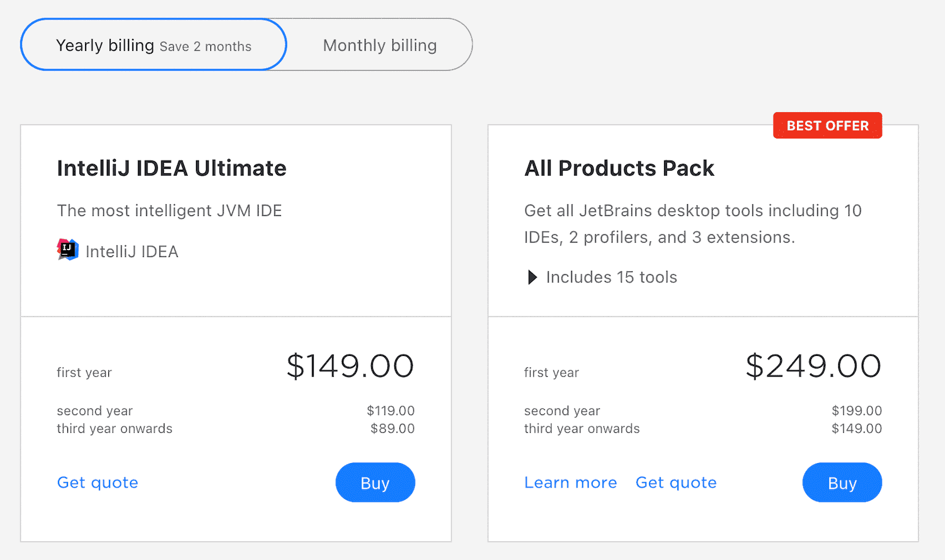Click the second year price of $119.00

pos(391,411)
